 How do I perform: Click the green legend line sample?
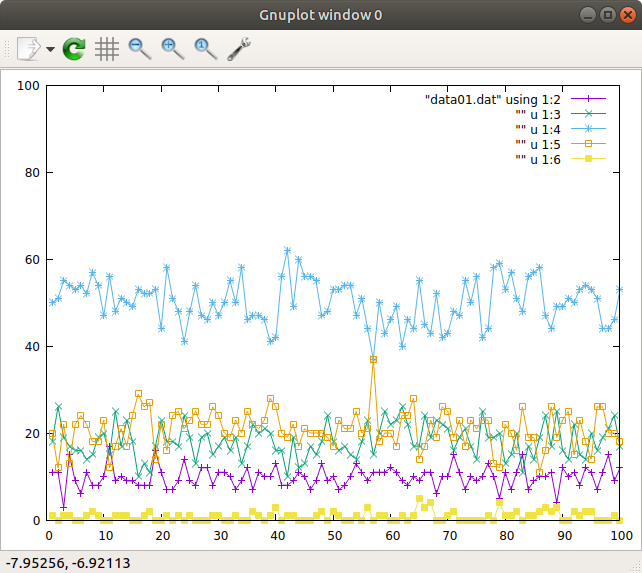point(588,114)
